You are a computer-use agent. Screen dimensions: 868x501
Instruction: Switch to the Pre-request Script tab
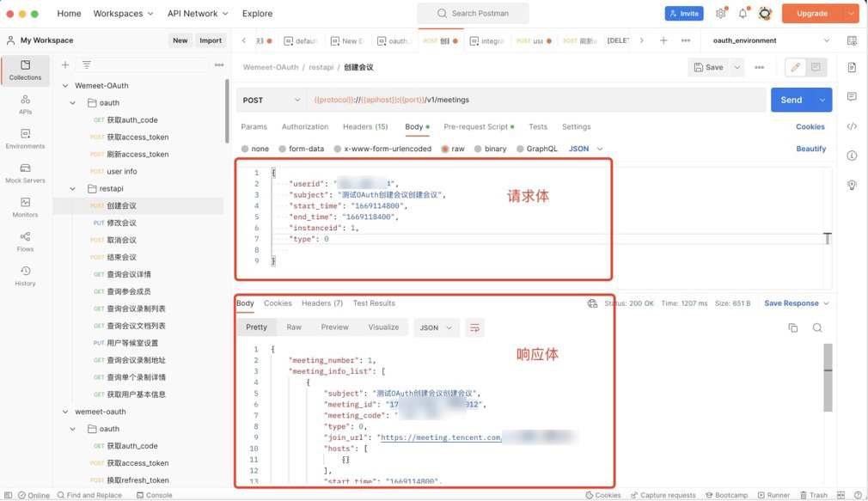(x=479, y=127)
